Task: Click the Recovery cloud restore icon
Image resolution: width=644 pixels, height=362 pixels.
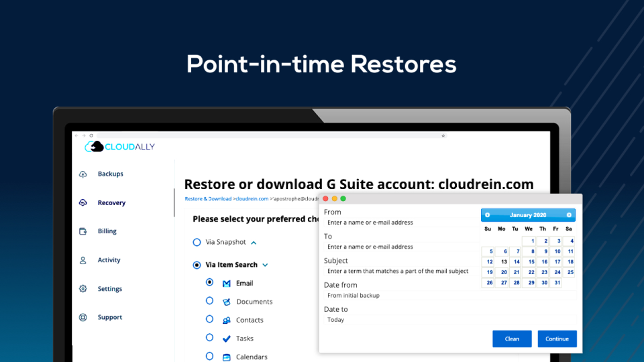Action: pyautogui.click(x=83, y=202)
